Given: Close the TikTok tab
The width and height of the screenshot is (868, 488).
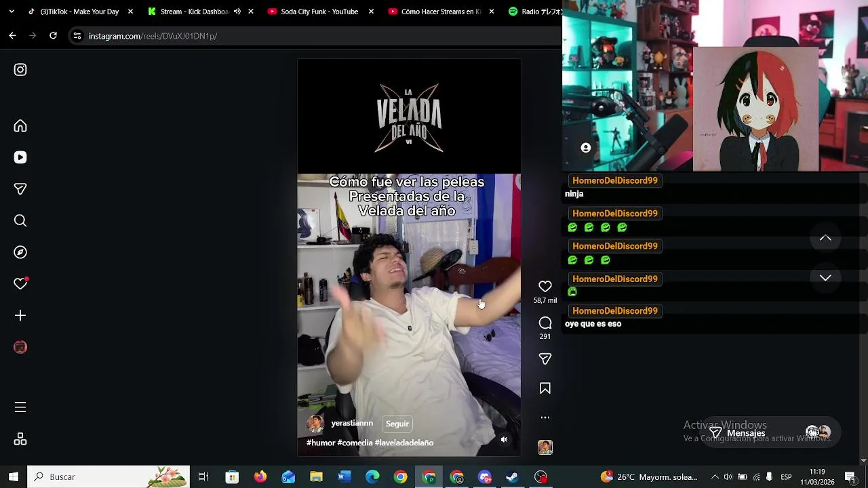Looking at the screenshot, I should (x=130, y=12).
